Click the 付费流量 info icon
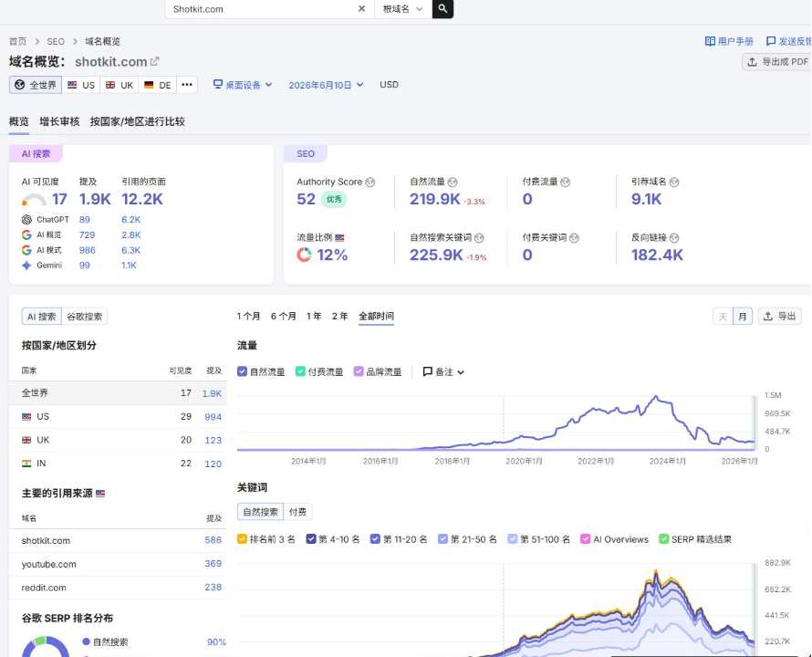The image size is (812, 657). click(566, 182)
